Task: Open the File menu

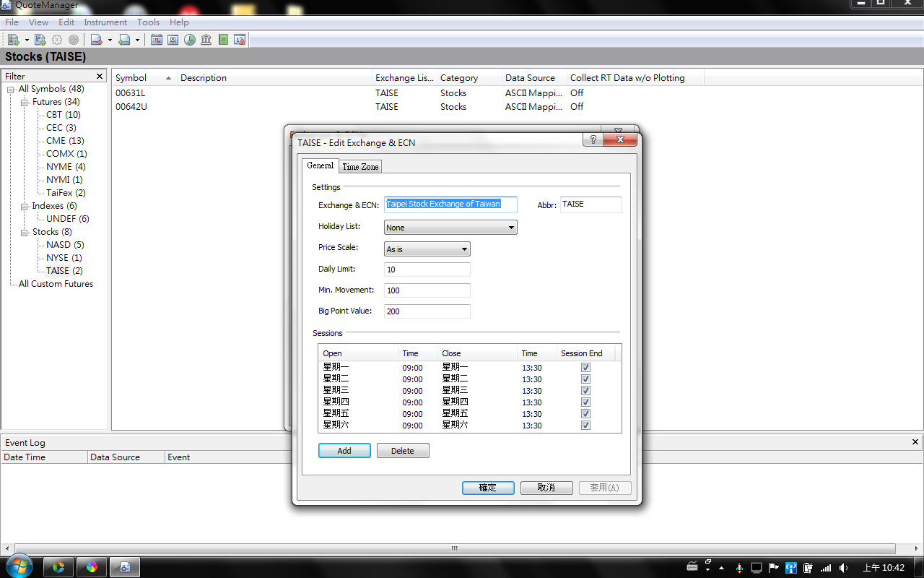Action: (12, 22)
